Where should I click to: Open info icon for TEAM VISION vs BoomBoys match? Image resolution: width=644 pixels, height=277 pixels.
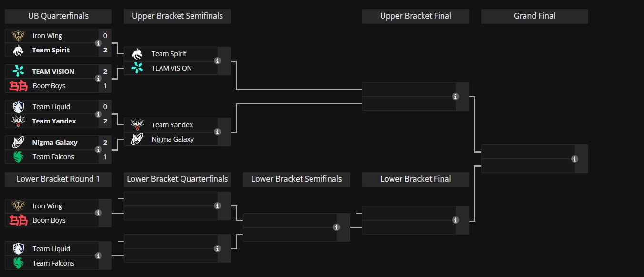tap(98, 79)
